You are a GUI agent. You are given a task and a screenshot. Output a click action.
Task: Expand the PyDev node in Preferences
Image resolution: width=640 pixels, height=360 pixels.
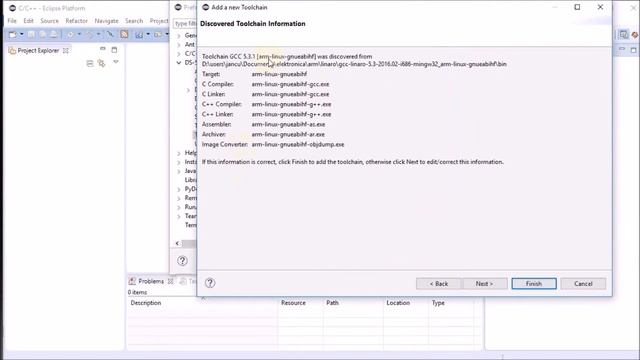pos(179,189)
